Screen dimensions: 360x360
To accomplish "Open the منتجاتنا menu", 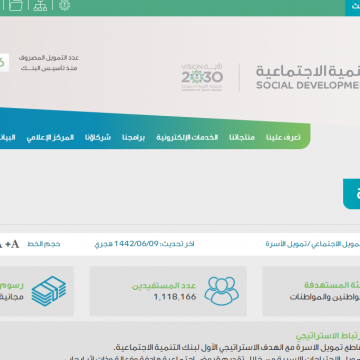I will pyautogui.click(x=242, y=137).
